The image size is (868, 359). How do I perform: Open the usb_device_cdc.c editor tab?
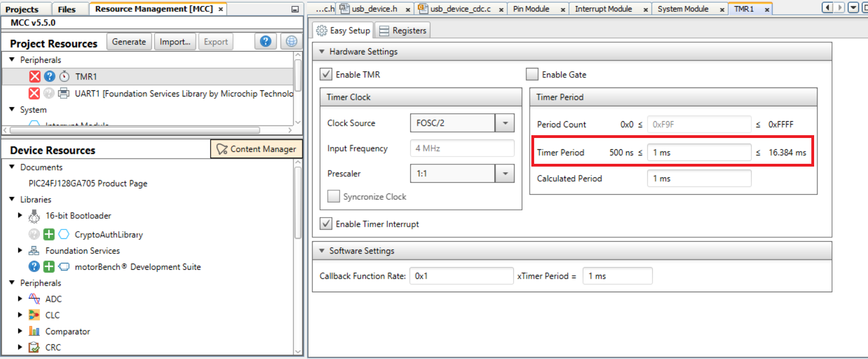(460, 9)
